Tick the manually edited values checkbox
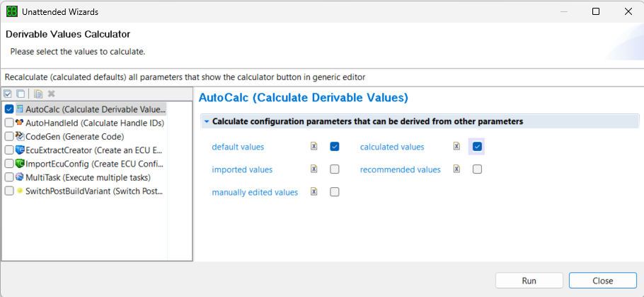 coord(335,192)
